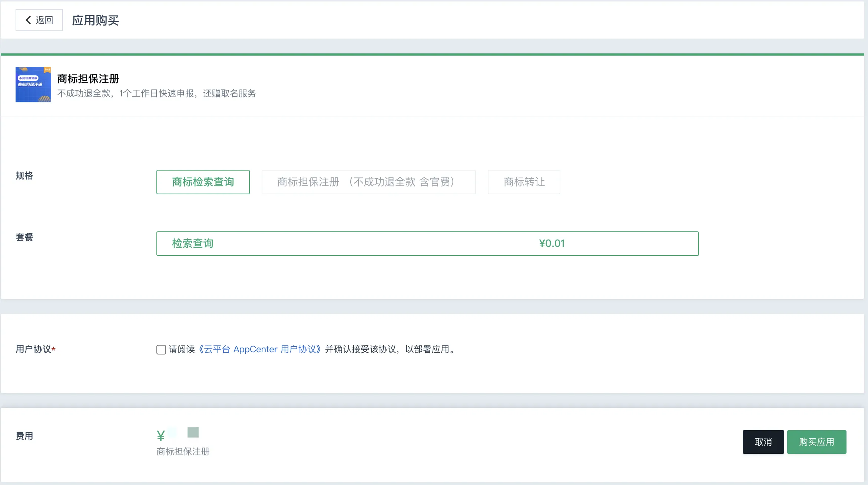868x485 pixels.
Task: Click the 应用购买 page title
Action: click(95, 20)
